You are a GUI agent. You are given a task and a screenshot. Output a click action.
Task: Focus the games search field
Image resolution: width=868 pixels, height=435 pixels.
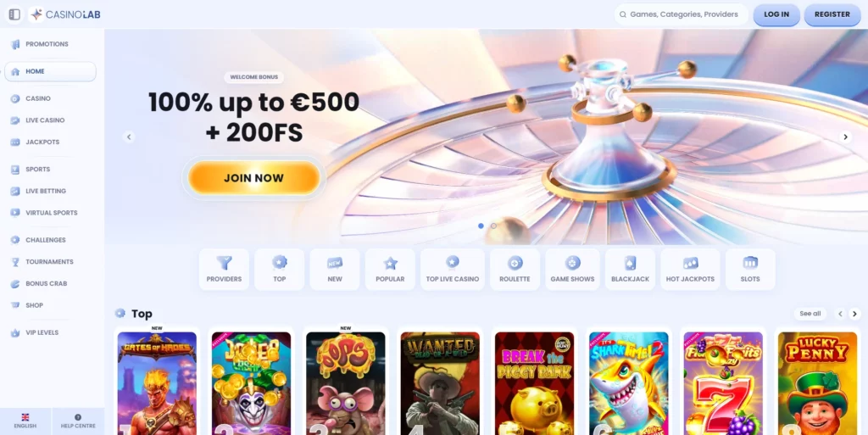point(681,15)
